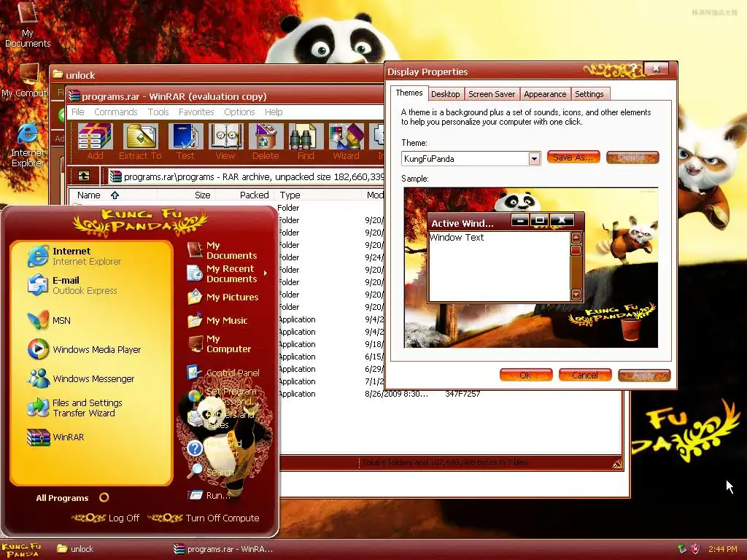This screenshot has width=747, height=560.
Task: Switch to the Settings tab
Action: (589, 94)
